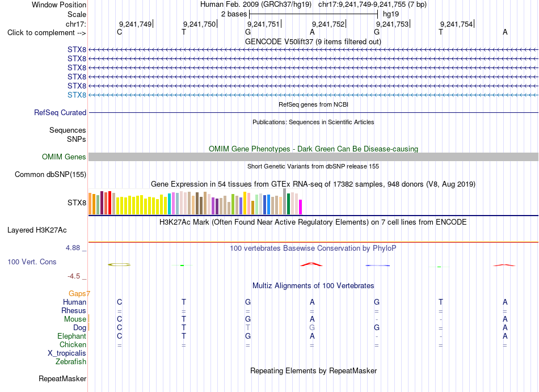Click the Human species label
The image size is (539, 392).
coord(74,302)
